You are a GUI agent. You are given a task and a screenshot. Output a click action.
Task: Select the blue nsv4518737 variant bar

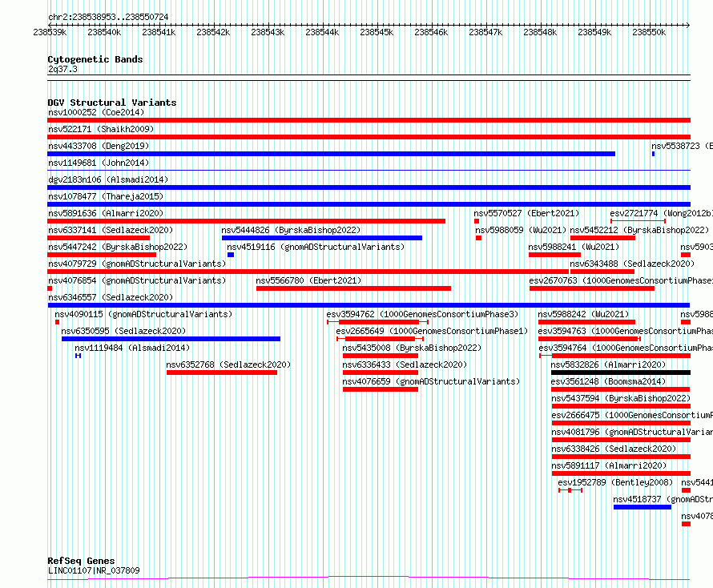642,507
